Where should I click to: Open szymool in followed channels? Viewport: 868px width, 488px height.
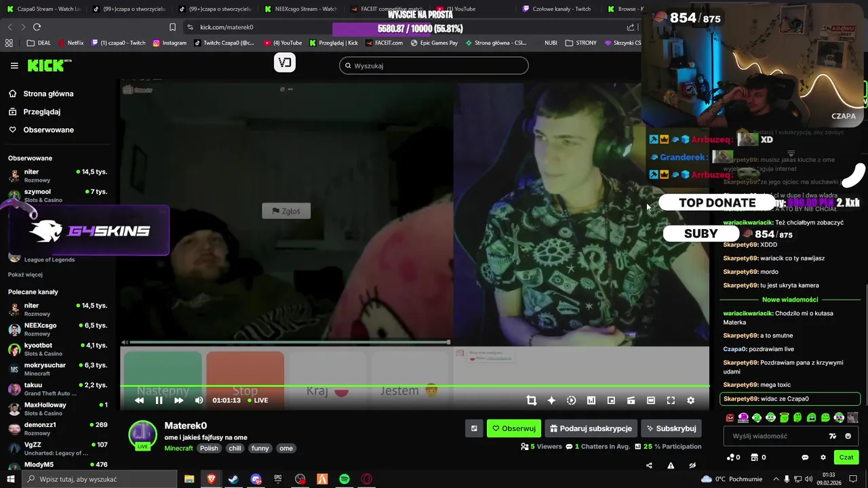tap(58, 196)
